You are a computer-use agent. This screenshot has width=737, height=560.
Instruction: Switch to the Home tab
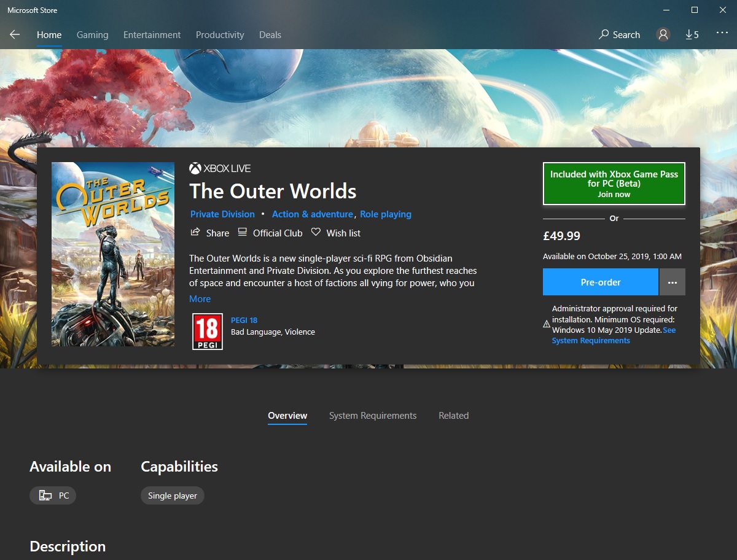[49, 35]
